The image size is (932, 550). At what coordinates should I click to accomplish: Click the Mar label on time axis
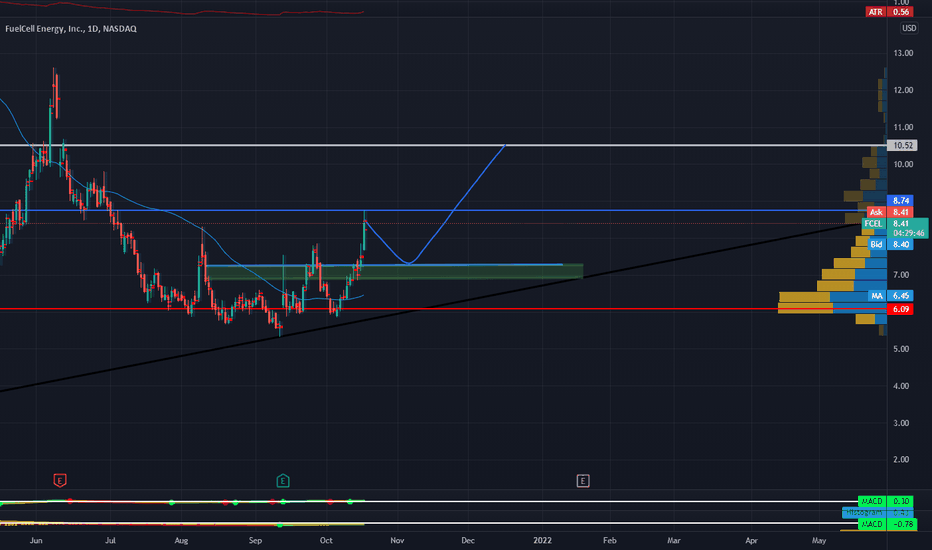[673, 540]
